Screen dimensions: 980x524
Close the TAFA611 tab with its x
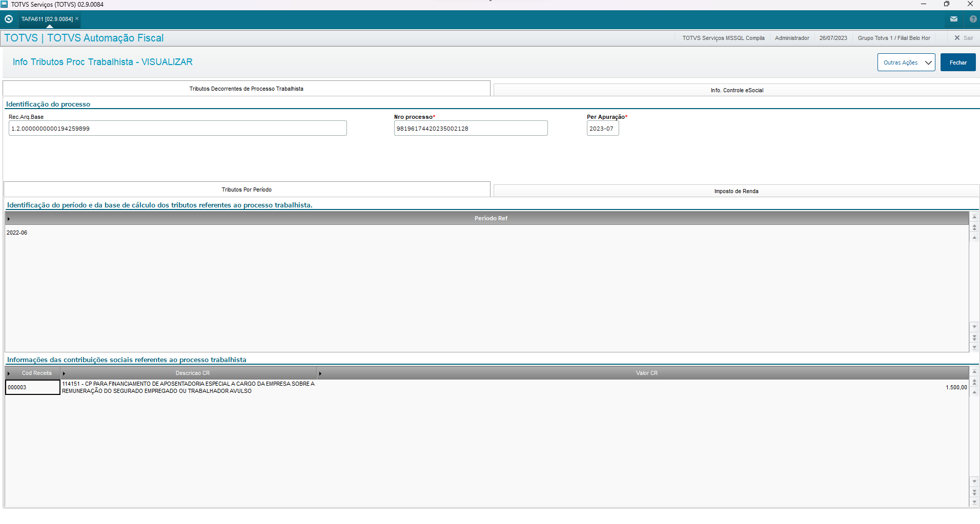(77, 18)
